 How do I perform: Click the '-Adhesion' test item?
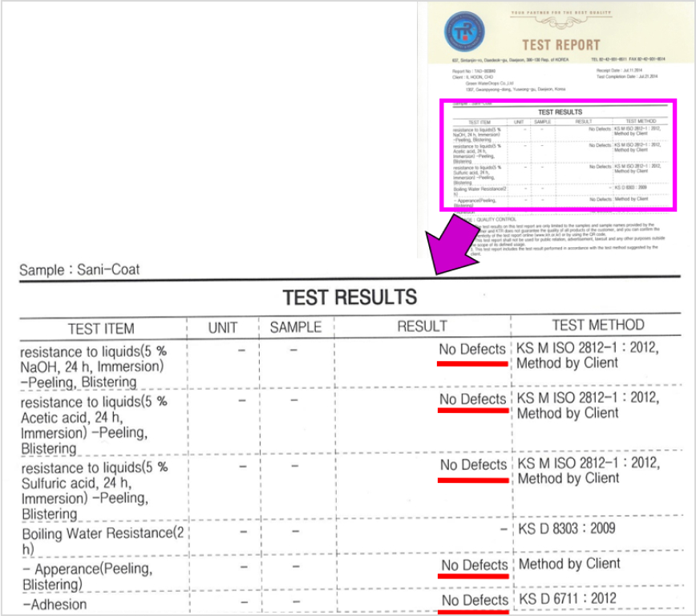pos(55,605)
